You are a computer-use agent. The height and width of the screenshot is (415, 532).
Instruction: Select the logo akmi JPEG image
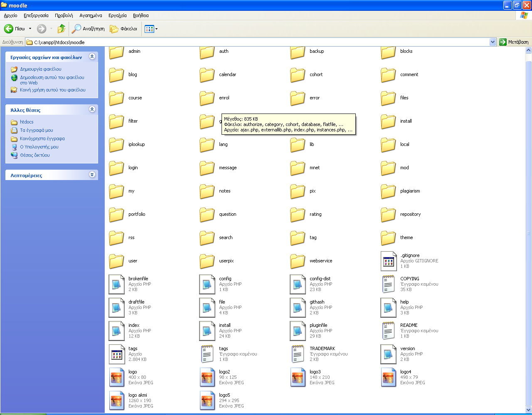(x=116, y=401)
